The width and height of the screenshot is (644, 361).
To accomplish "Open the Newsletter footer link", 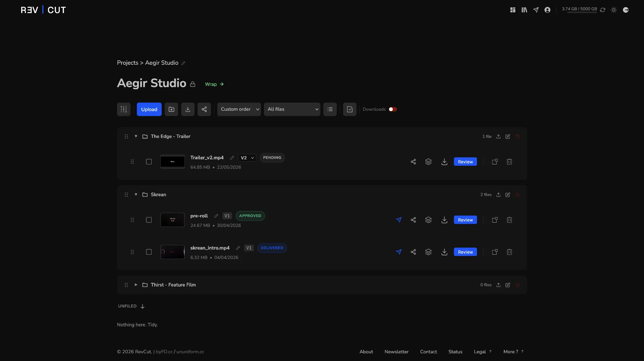I will [396, 352].
